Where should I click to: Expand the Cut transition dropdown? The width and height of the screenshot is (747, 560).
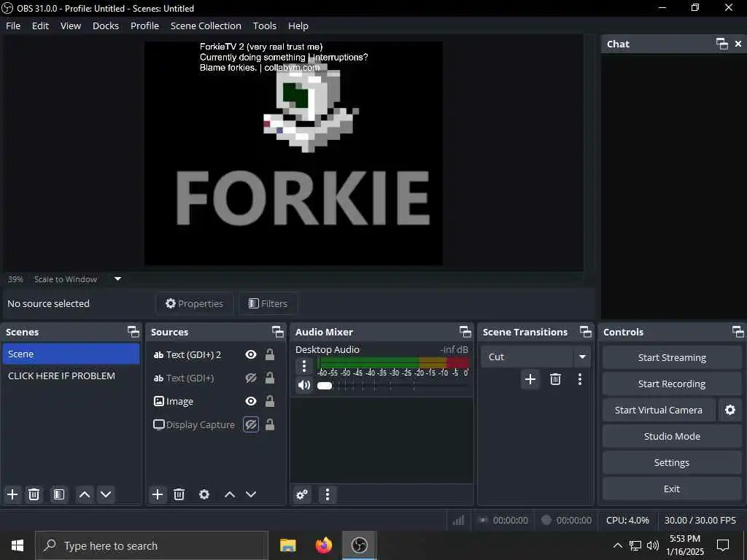(x=582, y=357)
